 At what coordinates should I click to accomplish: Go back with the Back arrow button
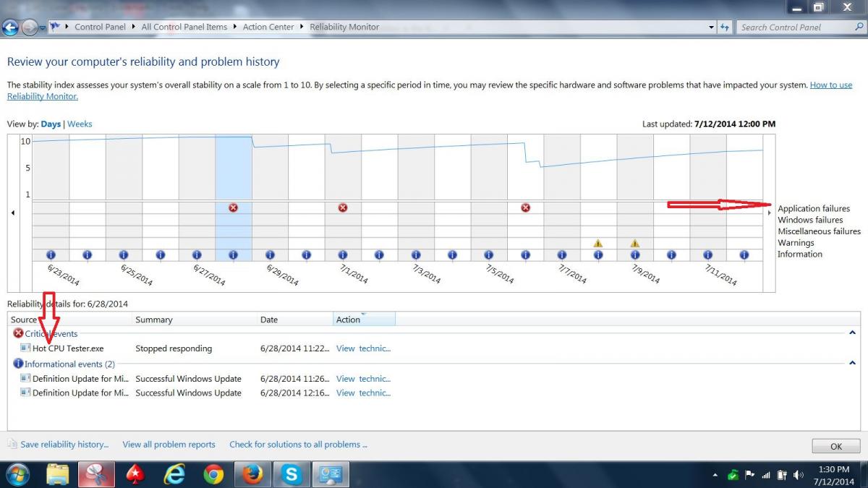10,27
